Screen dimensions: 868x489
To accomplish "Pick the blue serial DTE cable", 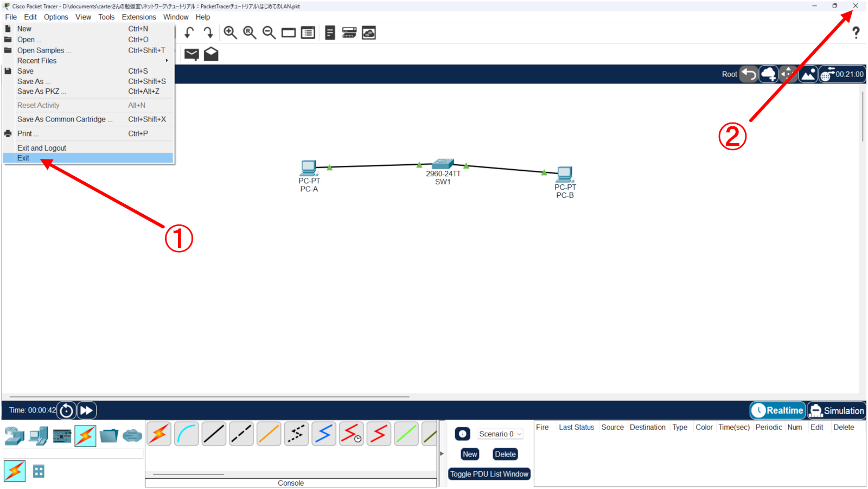I will coord(324,434).
